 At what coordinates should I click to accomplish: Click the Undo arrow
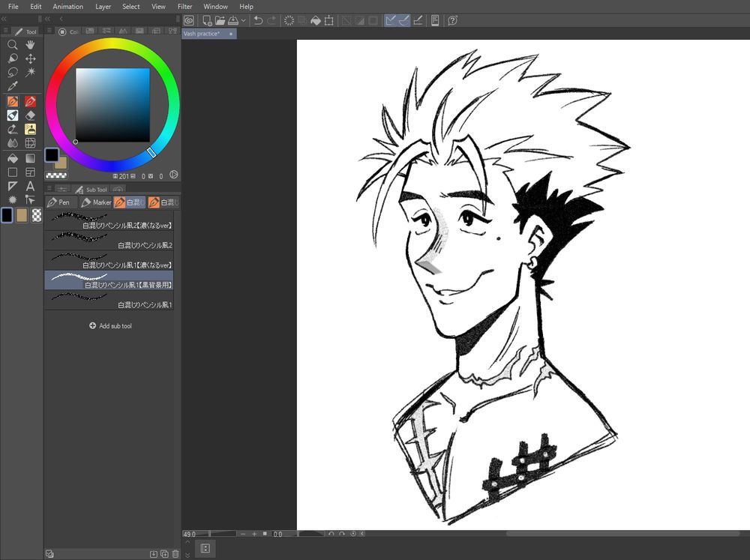(x=258, y=20)
